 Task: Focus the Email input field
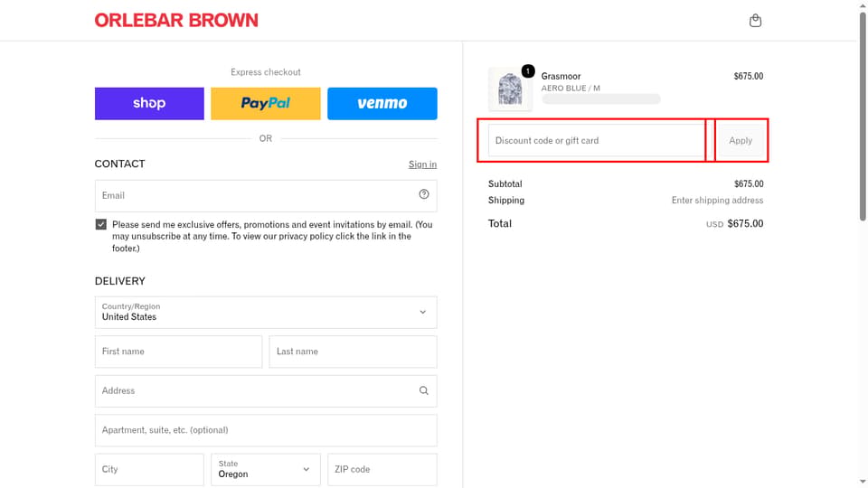(x=266, y=196)
